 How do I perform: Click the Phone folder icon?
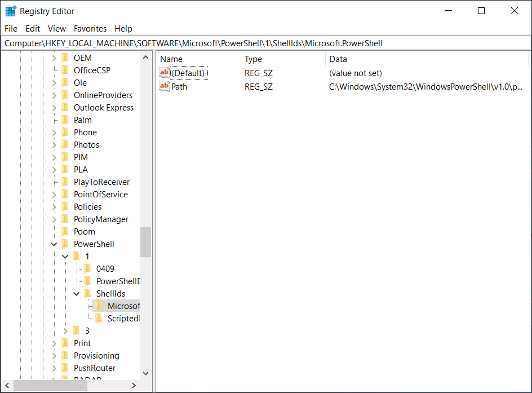point(65,133)
